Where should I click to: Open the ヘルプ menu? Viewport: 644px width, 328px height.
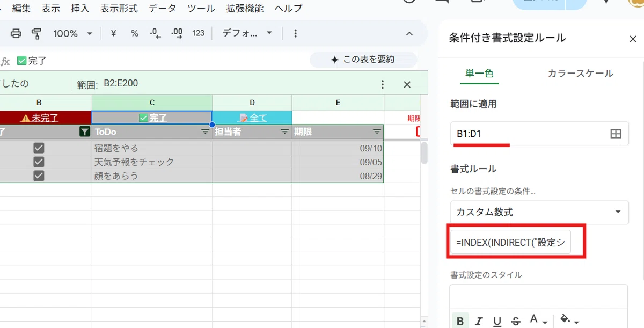(288, 9)
